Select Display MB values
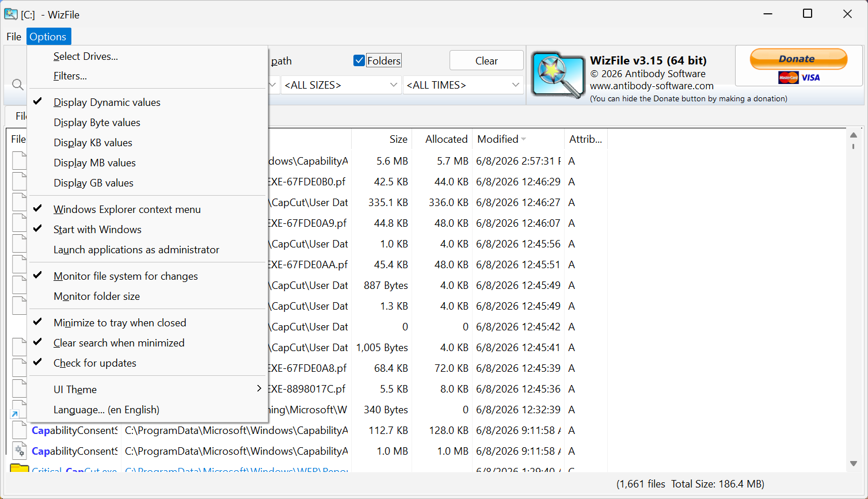The height and width of the screenshot is (499, 868). [147, 163]
